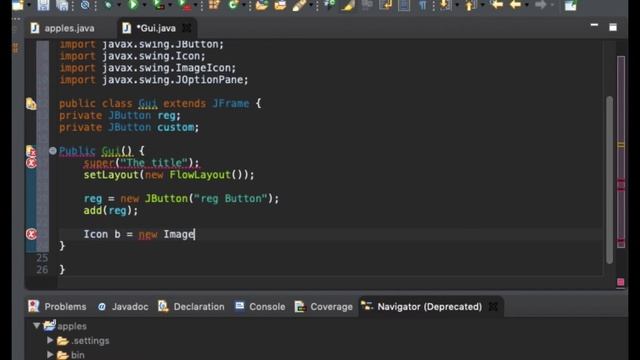640x360 pixels.
Task: Open the Console view tab
Action: [x=260, y=307]
